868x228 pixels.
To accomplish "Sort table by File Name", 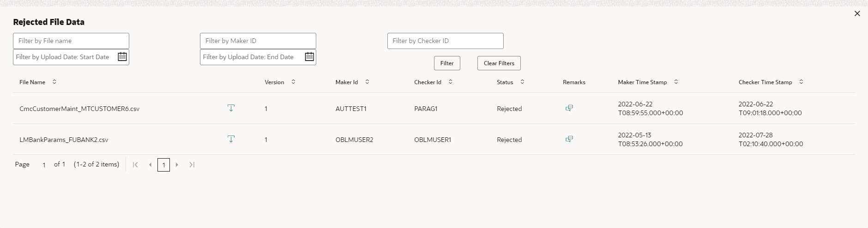I will coord(54,82).
